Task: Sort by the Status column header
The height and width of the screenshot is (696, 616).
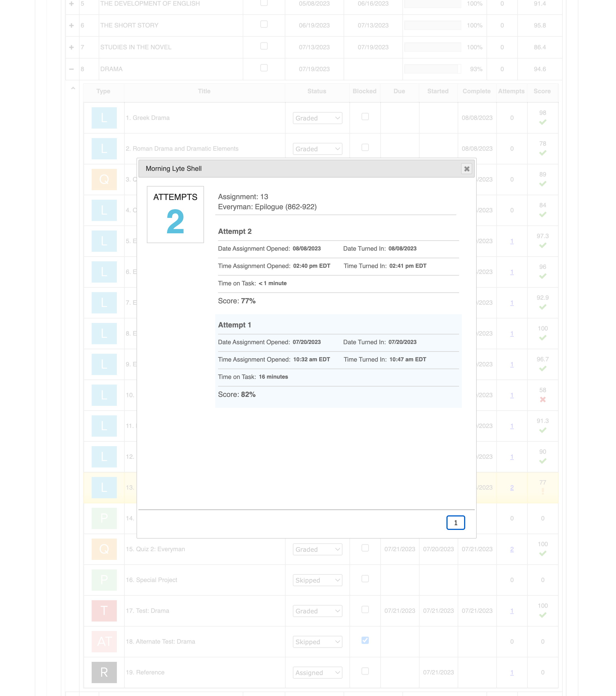Action: pyautogui.click(x=316, y=91)
